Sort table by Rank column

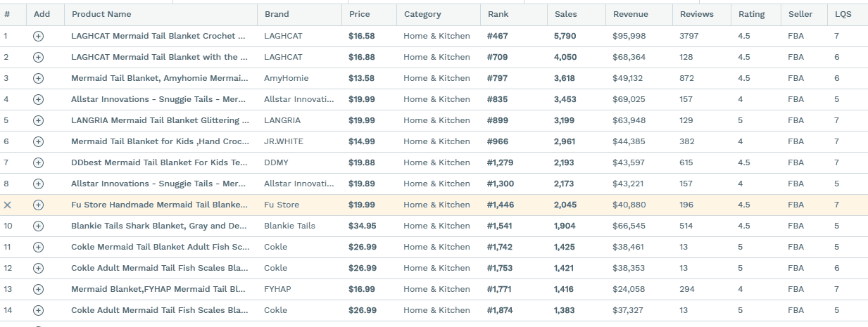[x=498, y=14]
